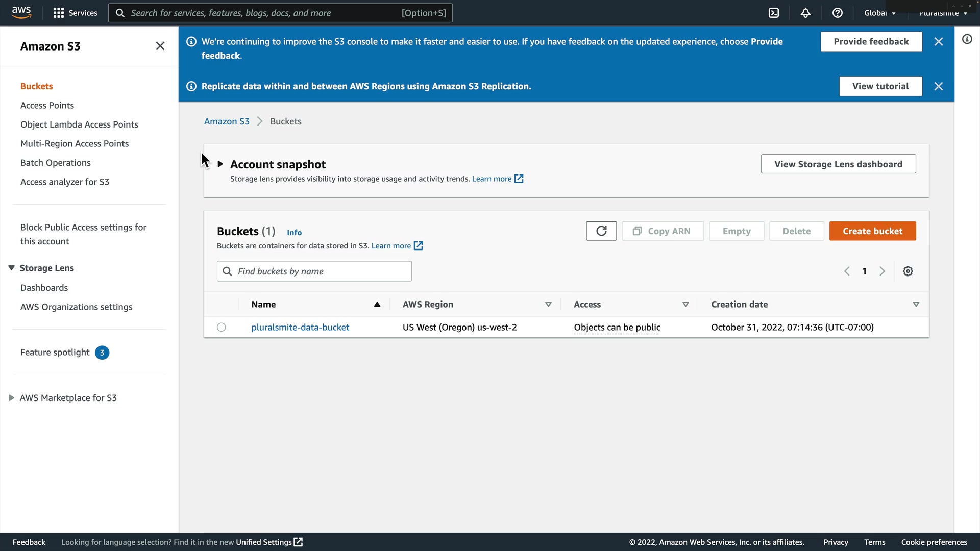980x551 pixels.
Task: Expand the Account snapshot section
Action: [220, 164]
